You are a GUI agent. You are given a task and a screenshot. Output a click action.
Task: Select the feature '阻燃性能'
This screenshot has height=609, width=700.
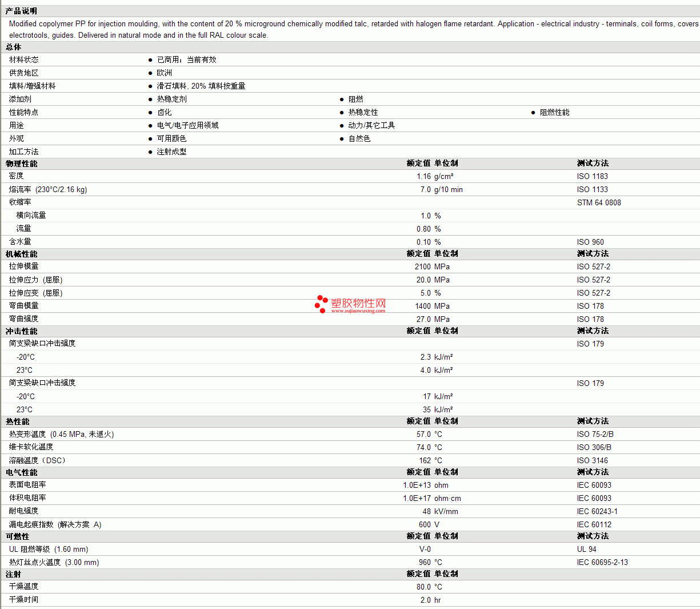pyautogui.click(x=555, y=112)
